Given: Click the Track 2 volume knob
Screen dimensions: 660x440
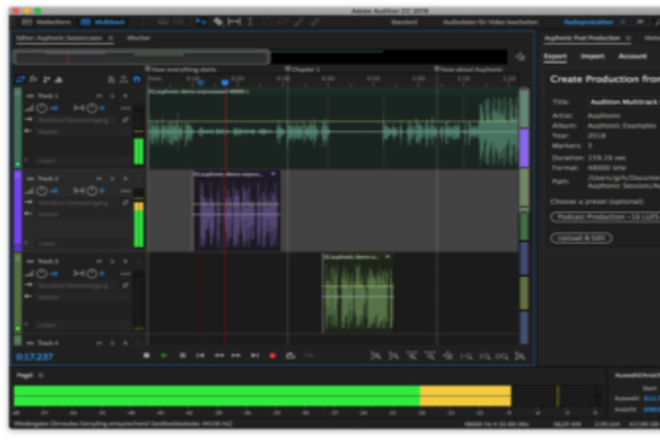Looking at the screenshot, I should [41, 191].
